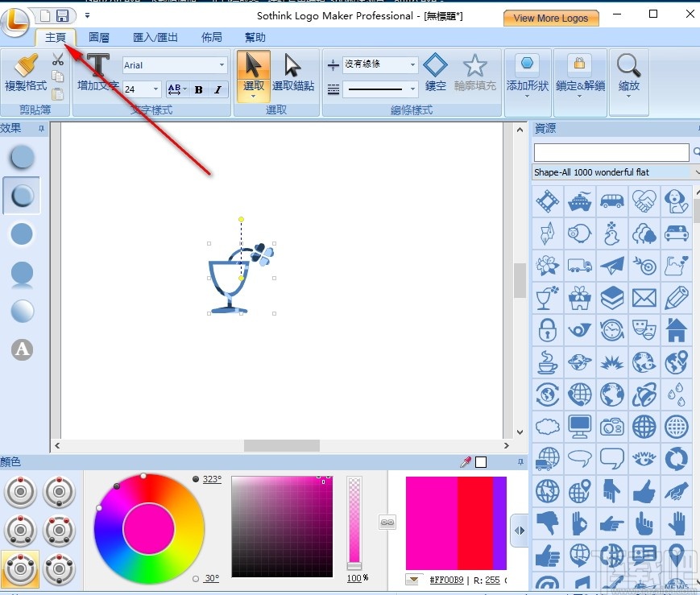Select the coffee cup shape in the gallery
The width and height of the screenshot is (700, 595).
click(547, 362)
